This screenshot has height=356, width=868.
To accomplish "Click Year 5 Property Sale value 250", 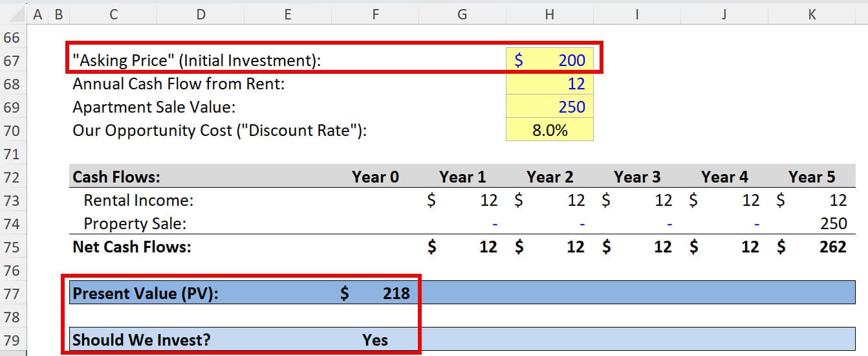I will click(833, 224).
